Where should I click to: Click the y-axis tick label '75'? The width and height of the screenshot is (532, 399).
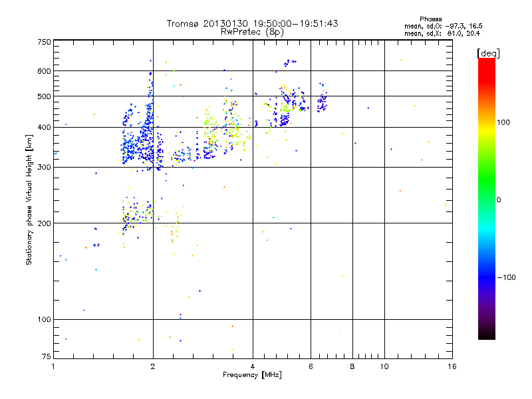47,356
